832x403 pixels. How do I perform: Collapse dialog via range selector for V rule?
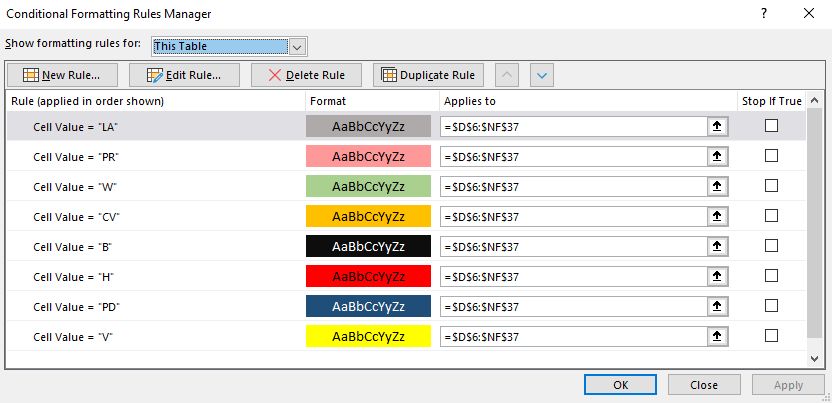pos(717,337)
